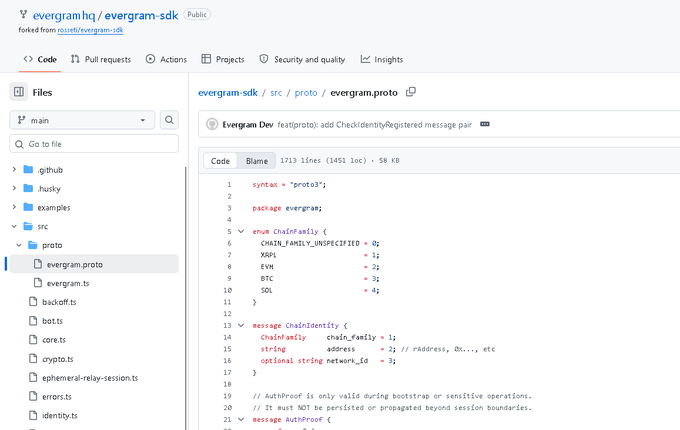The width and height of the screenshot is (680, 430).
Task: Open the evergramhq organization link
Action: [64, 16]
